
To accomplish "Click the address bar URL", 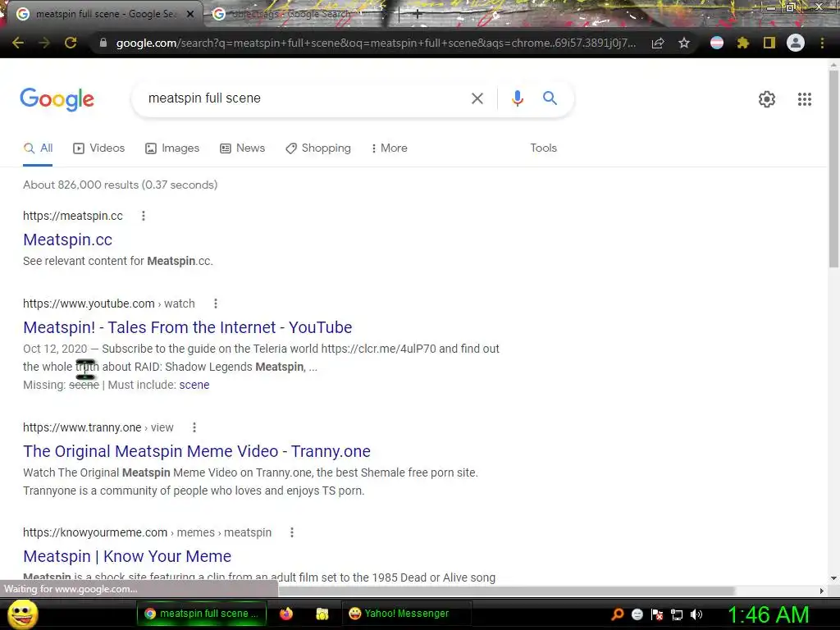I will pos(376,43).
